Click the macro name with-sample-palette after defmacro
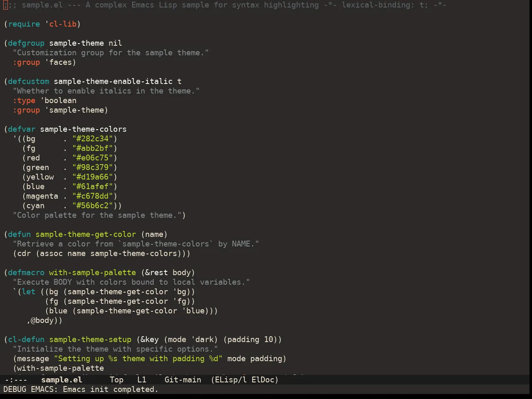The image size is (532, 399). (x=93, y=273)
